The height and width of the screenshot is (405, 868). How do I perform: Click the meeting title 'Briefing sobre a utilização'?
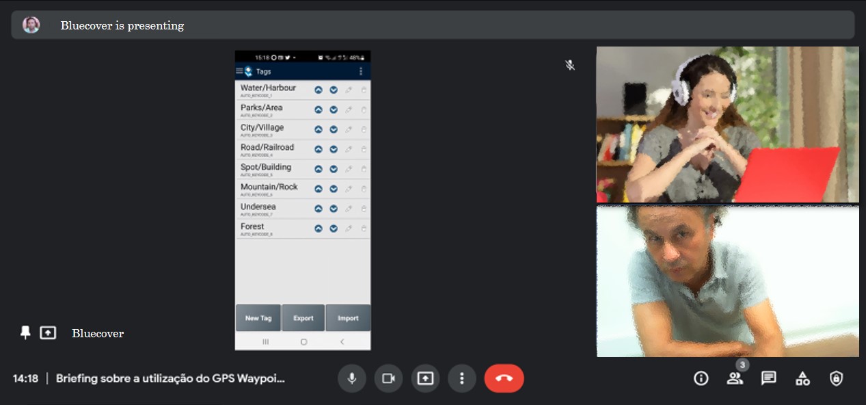(170, 378)
